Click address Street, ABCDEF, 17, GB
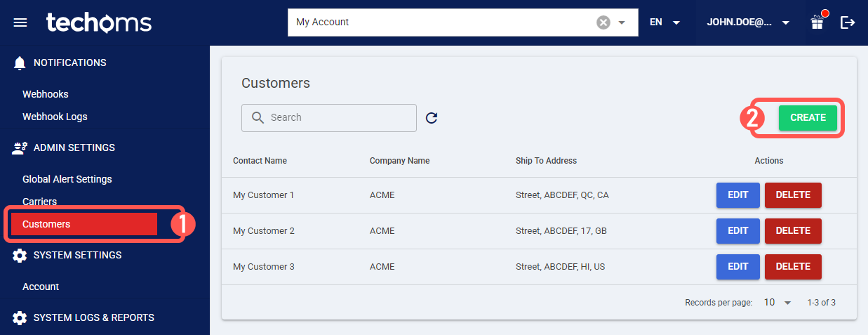Image resolution: width=868 pixels, height=335 pixels. [x=561, y=231]
